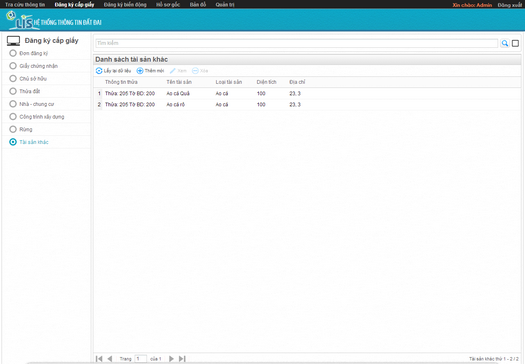The width and height of the screenshot is (525, 364).
Task: Click the square icon beside search
Action: 515,43
